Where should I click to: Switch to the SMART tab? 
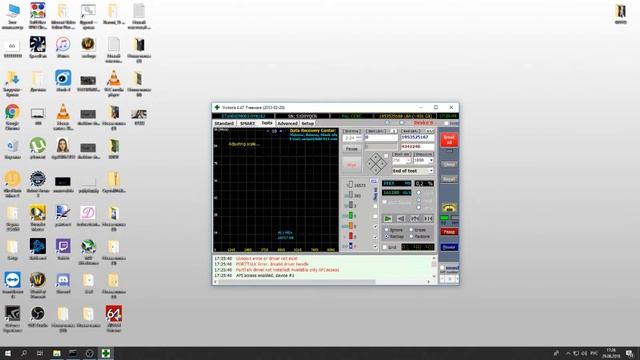[x=247, y=123]
